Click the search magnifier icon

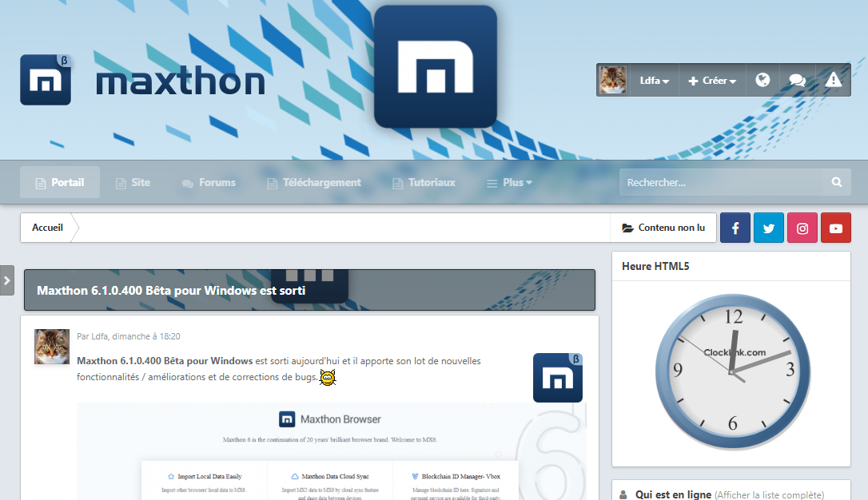coord(837,182)
